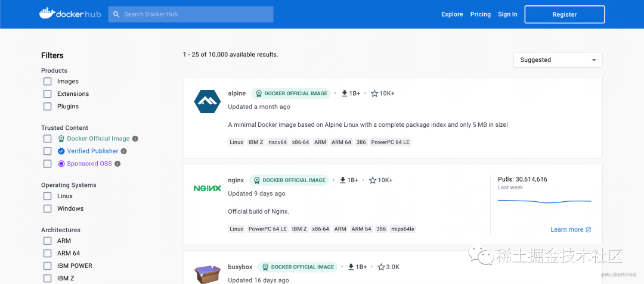Click the Linux tag on alpine
This screenshot has width=644, height=284.
(237, 142)
